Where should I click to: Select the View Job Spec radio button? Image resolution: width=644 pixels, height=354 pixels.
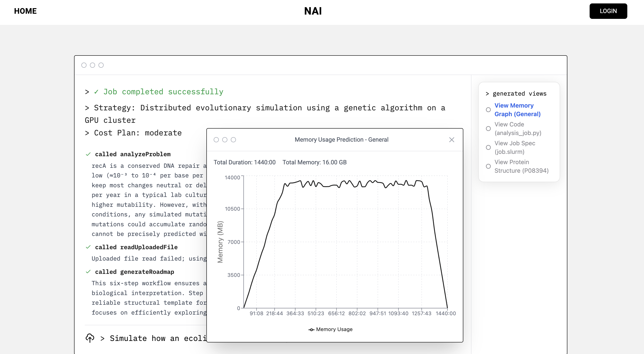pyautogui.click(x=488, y=147)
